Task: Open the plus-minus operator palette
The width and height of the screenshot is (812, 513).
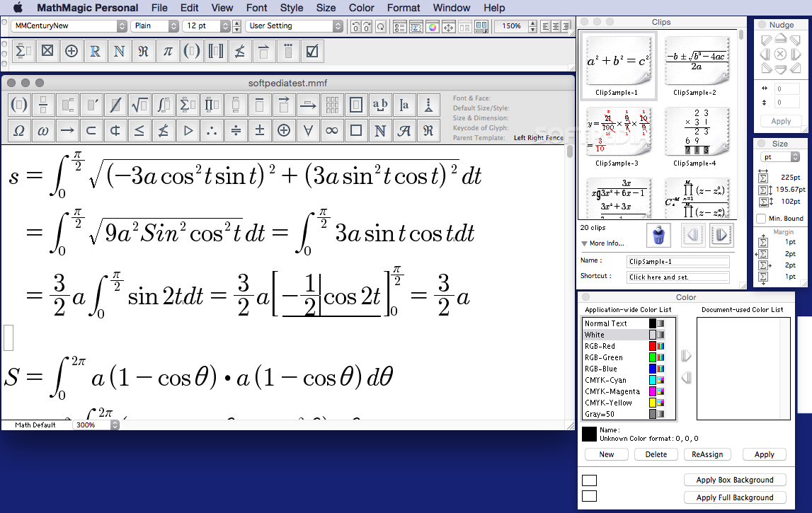Action: point(260,130)
